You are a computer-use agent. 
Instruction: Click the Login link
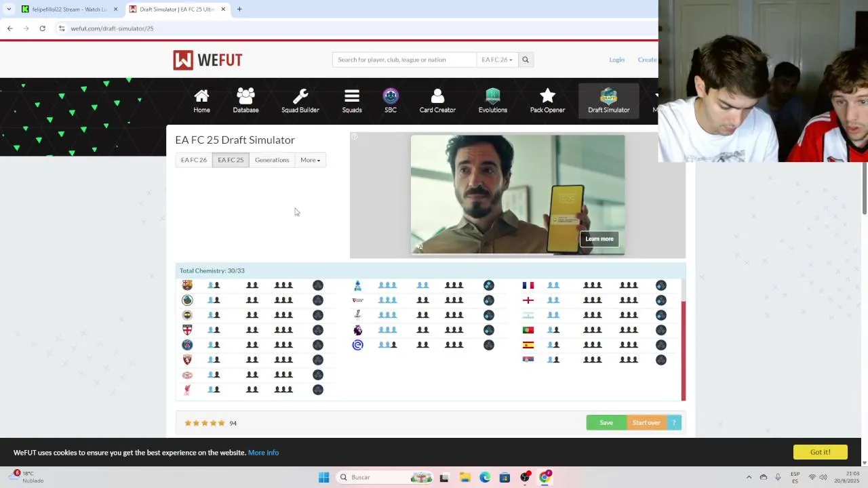coord(616,60)
